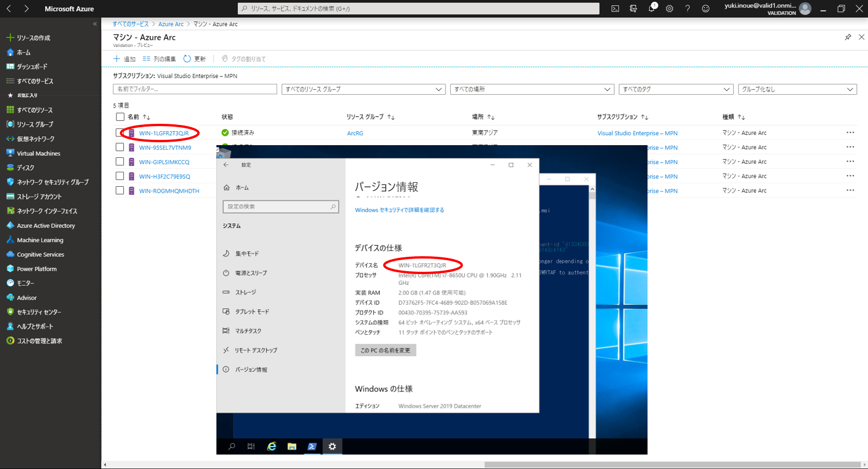Image resolution: width=868 pixels, height=469 pixels.
Task: Open ArcRG resource group link
Action: tap(355, 133)
